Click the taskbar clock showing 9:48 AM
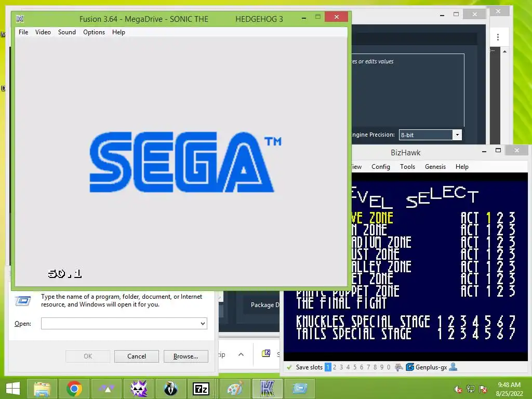The height and width of the screenshot is (399, 532). pyautogui.click(x=509, y=389)
